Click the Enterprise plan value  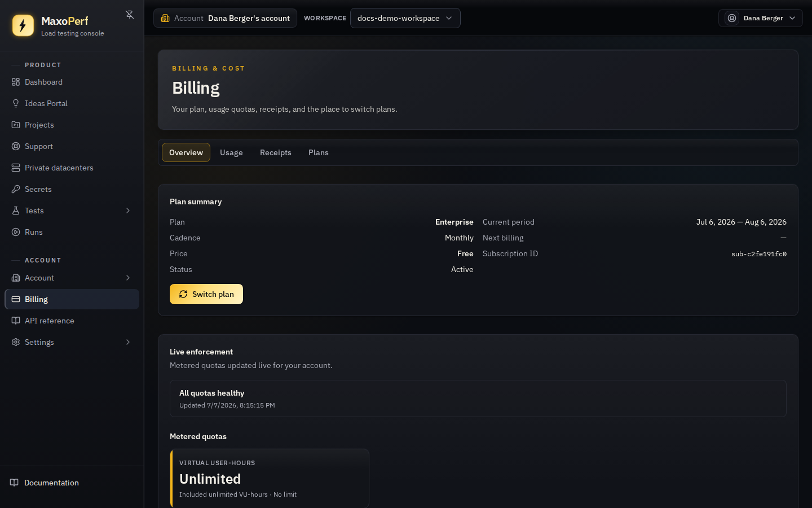[x=454, y=222]
